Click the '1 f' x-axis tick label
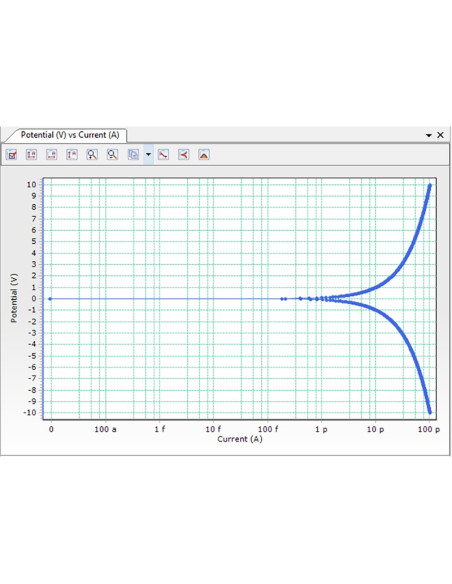Viewport: 452px width, 584px height. (160, 429)
